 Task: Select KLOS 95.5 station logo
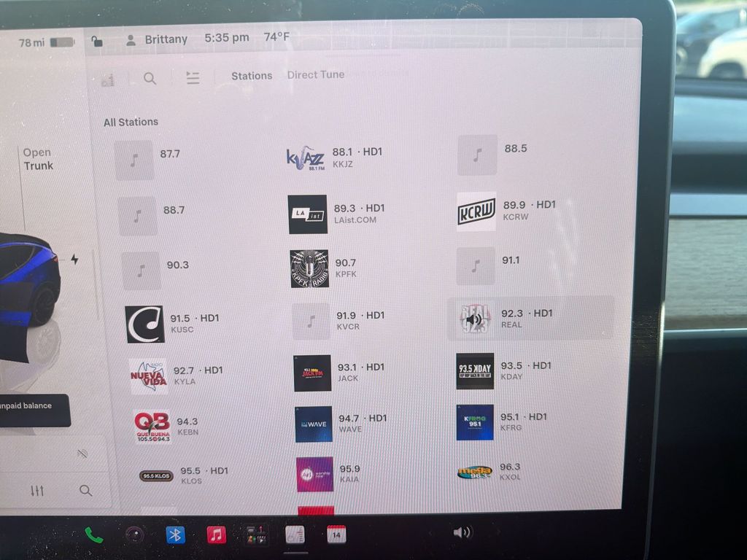tap(156, 475)
